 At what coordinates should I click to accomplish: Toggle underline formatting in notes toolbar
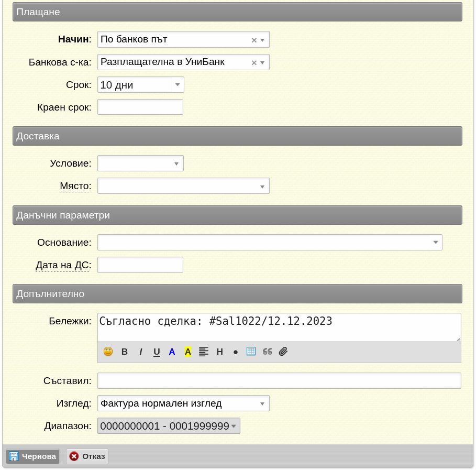coord(157,352)
